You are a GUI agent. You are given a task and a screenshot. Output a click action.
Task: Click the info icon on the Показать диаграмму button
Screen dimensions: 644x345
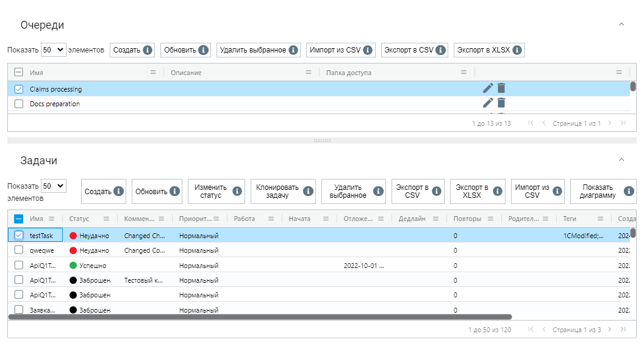(x=628, y=191)
